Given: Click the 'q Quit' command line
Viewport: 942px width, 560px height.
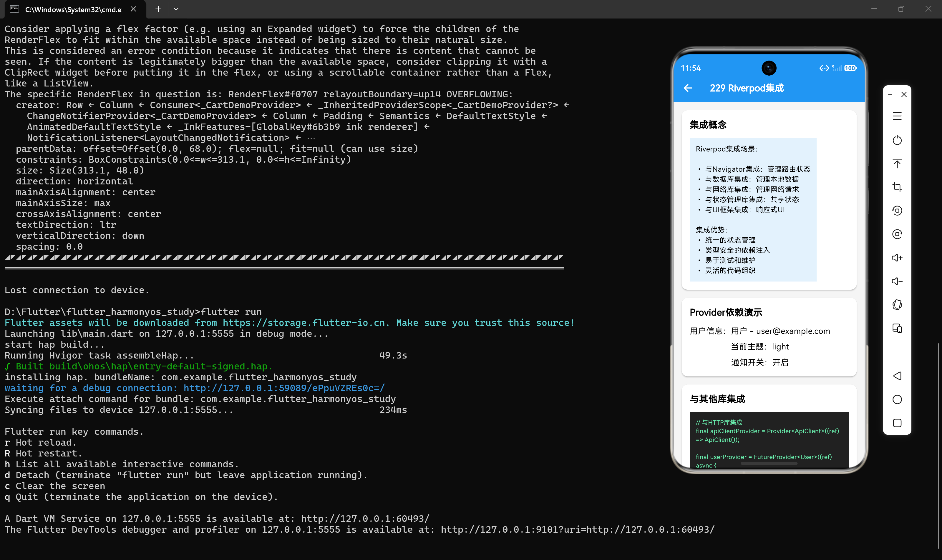Looking at the screenshot, I should pyautogui.click(x=141, y=496).
